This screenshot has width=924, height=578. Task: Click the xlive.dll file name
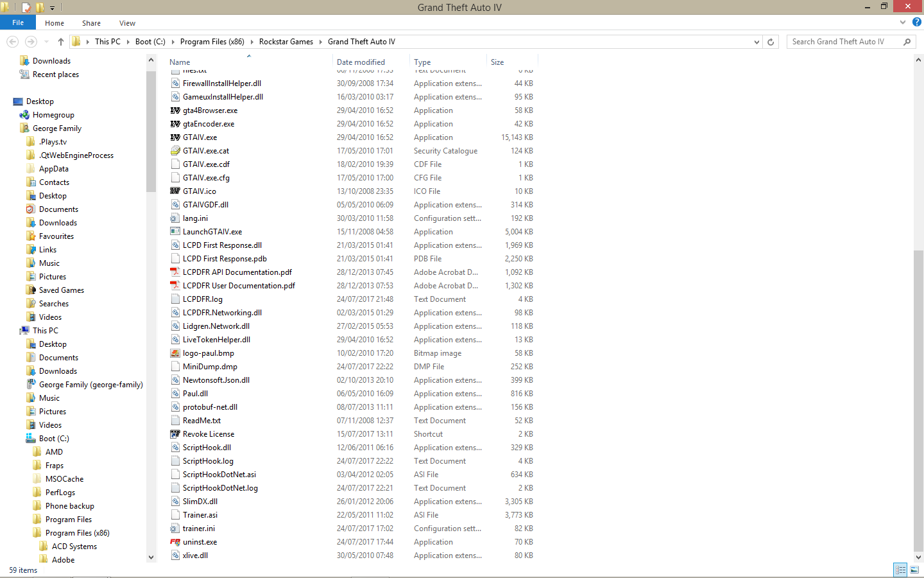[x=195, y=556]
